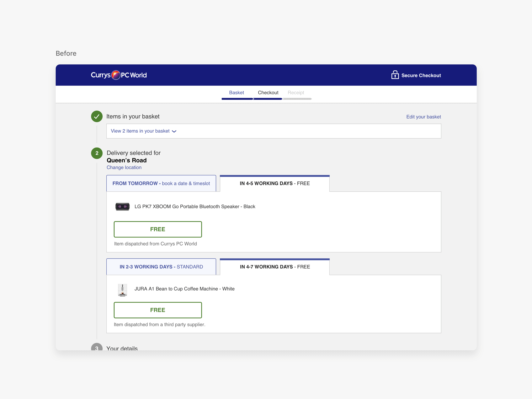Click the Your details step heading
The width and height of the screenshot is (532, 399).
pos(122,348)
